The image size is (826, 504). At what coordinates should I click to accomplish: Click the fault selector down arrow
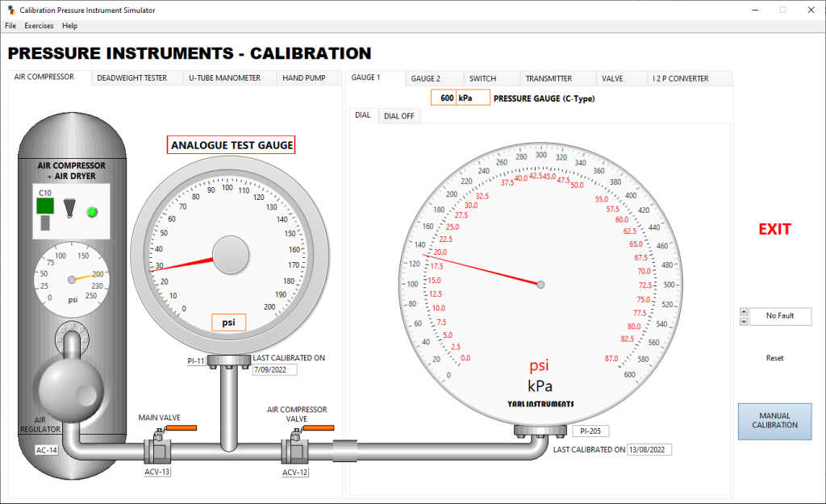(x=744, y=320)
